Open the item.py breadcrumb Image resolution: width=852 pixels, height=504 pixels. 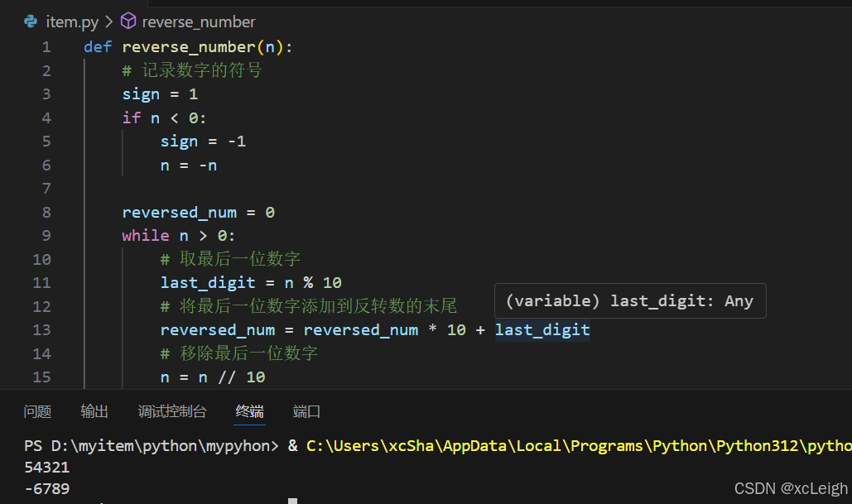click(72, 22)
